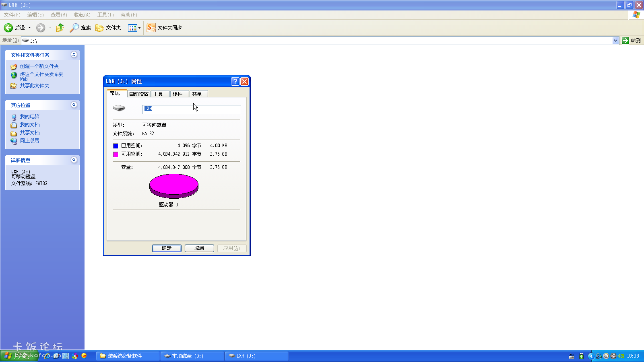The width and height of the screenshot is (644, 362).
Task: Toggle the Folders (文件夹) pane
Action: 108,28
